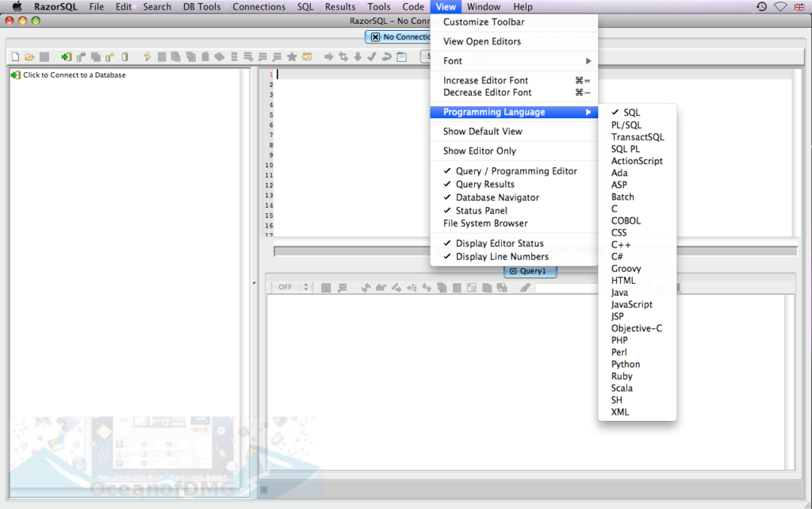
Task: Choose Show Editor Only
Action: coord(514,151)
